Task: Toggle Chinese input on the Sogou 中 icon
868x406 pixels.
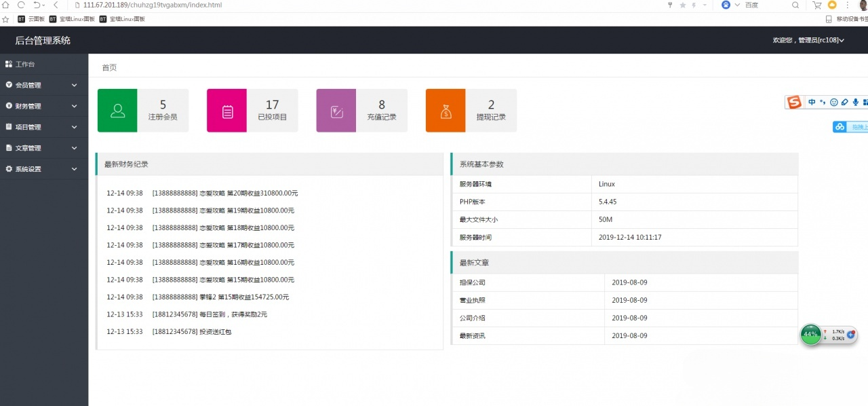Action: point(812,102)
